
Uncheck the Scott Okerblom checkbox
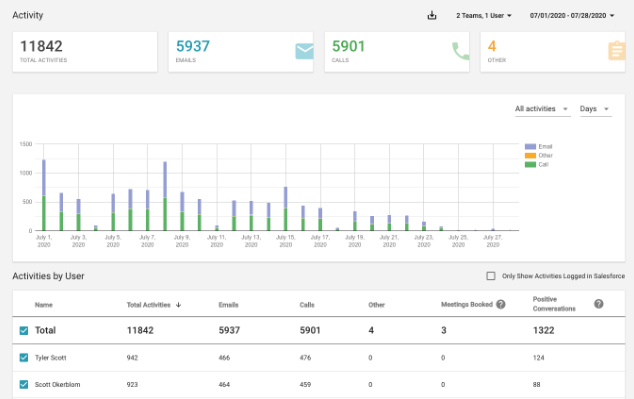coord(24,384)
